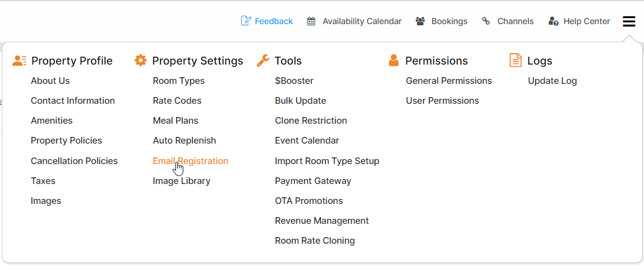
Task: Click the Permissions user icon
Action: [x=394, y=60]
